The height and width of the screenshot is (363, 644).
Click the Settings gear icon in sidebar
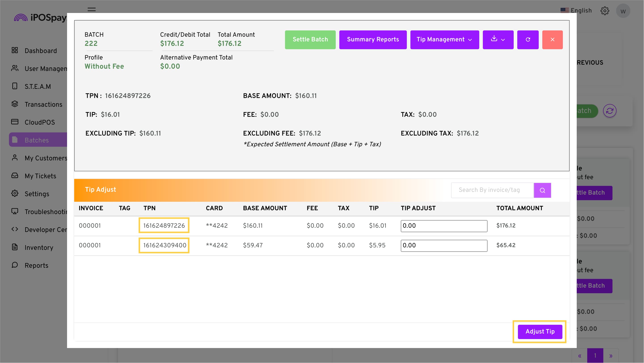pos(15,193)
